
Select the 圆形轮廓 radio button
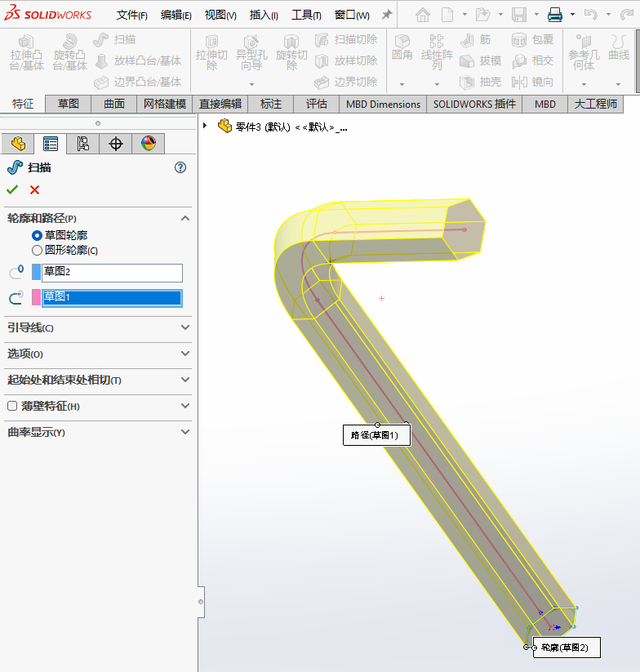tap(37, 251)
